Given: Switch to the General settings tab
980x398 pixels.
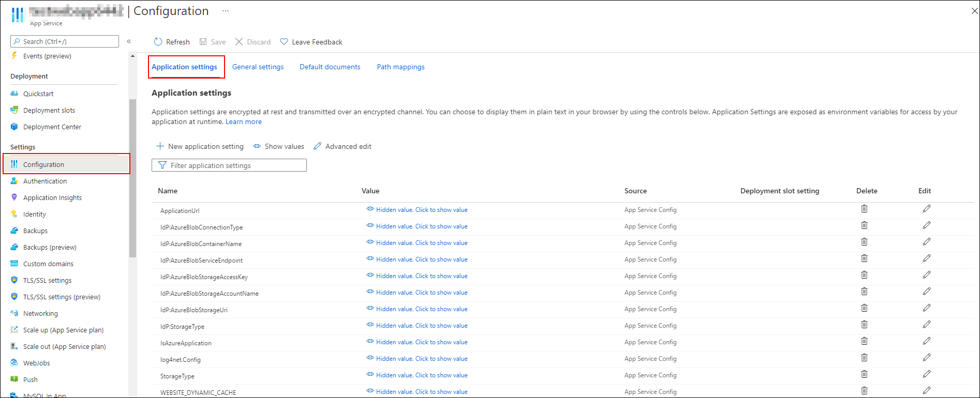Looking at the screenshot, I should (258, 67).
